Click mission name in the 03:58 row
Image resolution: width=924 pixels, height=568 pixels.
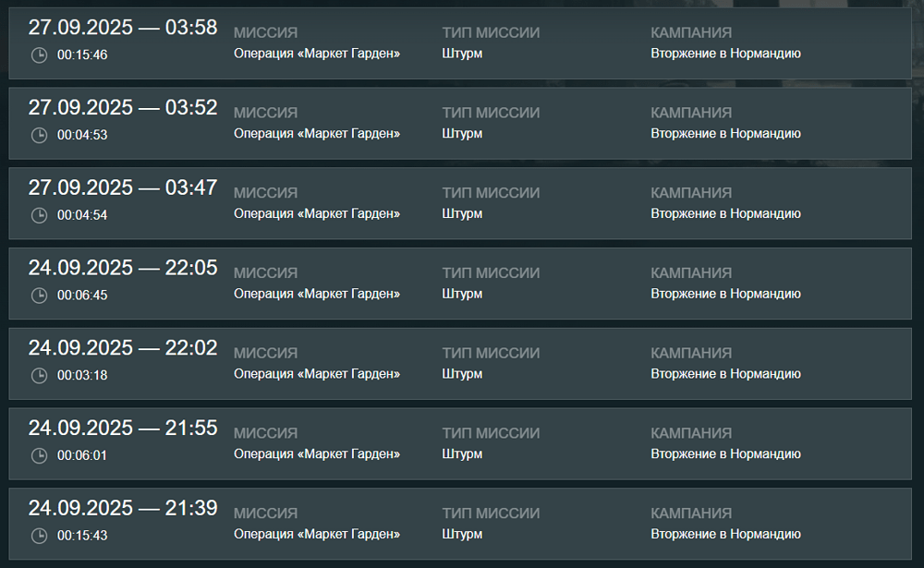[317, 54]
